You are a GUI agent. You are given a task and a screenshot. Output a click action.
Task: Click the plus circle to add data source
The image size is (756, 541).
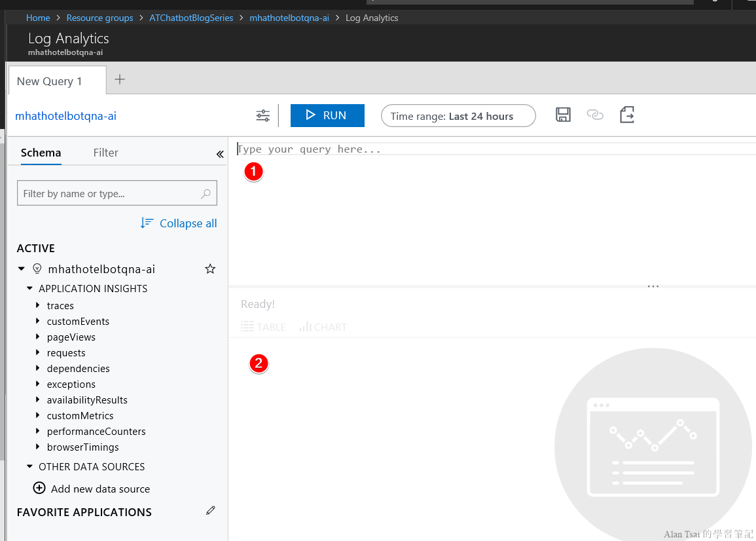tap(39, 488)
